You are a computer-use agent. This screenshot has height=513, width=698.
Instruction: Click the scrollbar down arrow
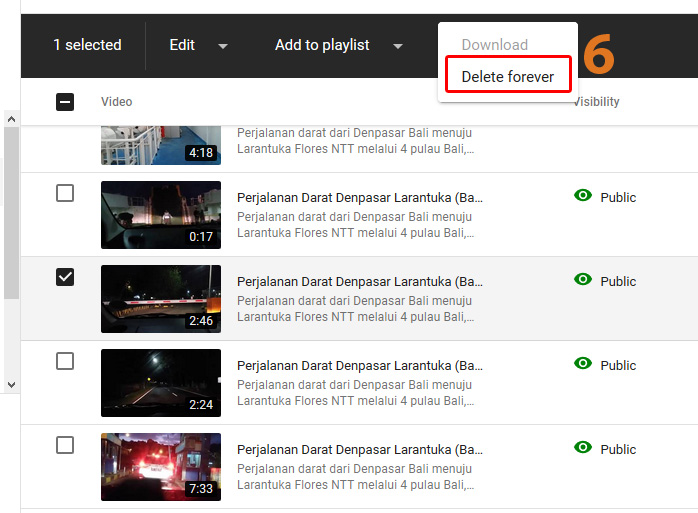[12, 385]
